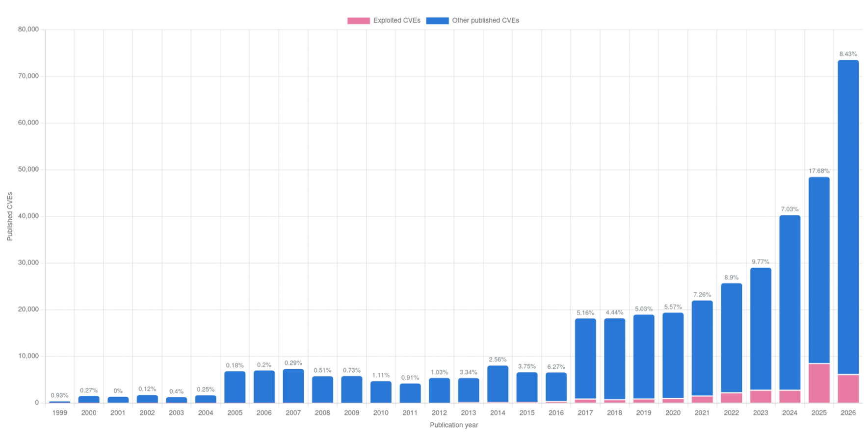This screenshot has height=435, width=868.
Task: Click the 2003 x-axis year label
Action: coord(176,413)
